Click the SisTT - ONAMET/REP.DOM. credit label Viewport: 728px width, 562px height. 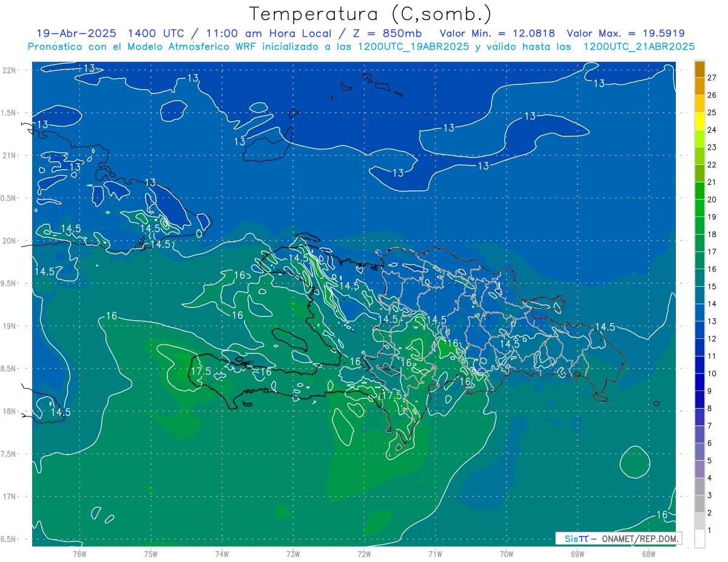(x=618, y=538)
